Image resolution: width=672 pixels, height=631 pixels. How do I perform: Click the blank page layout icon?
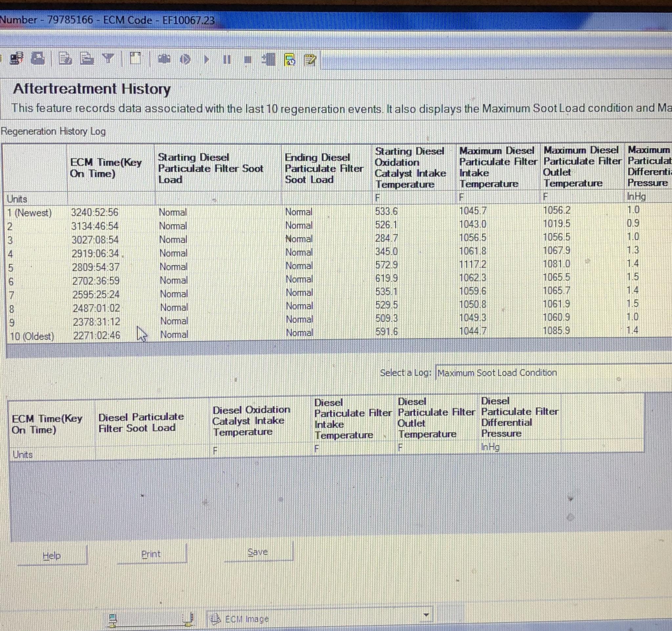(135, 59)
